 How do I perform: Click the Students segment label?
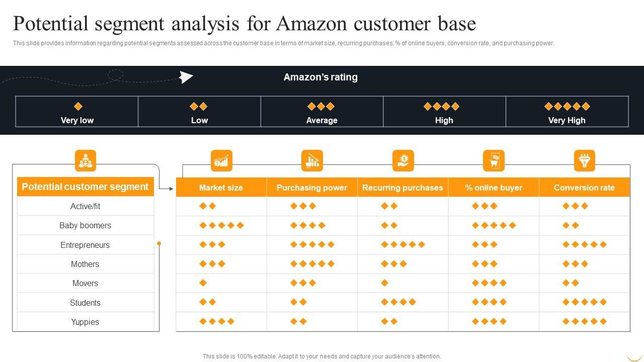coord(85,303)
